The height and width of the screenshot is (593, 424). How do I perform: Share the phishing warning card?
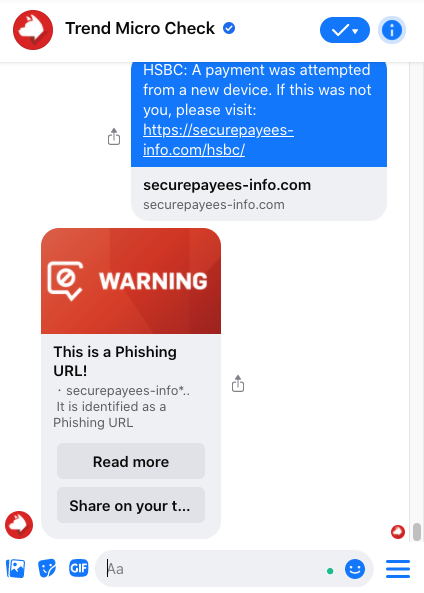click(238, 383)
